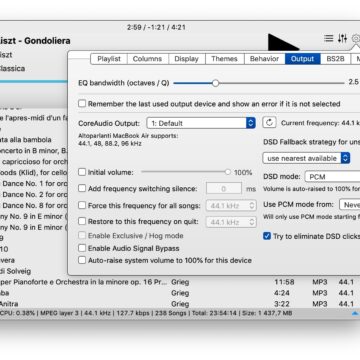
Task: Open the Display tab
Action: [x=186, y=59]
